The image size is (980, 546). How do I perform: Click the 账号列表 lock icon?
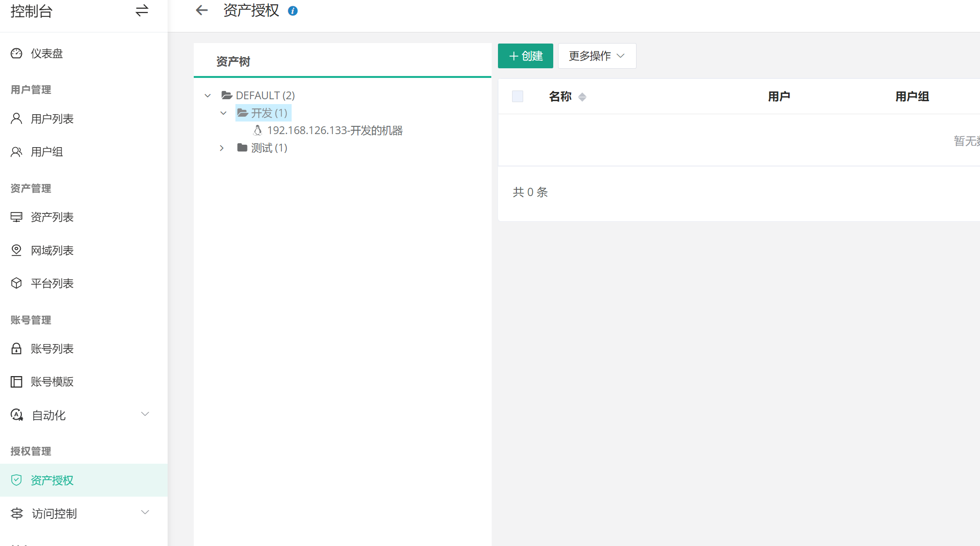coord(16,349)
